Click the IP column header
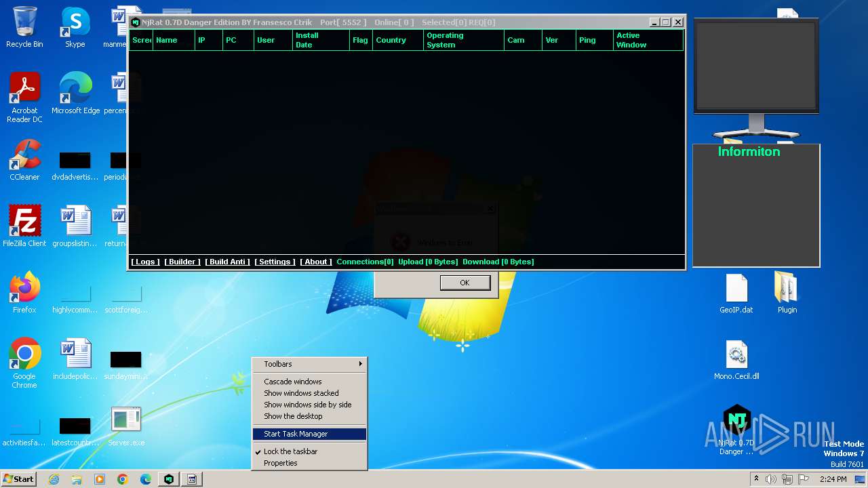This screenshot has width=868, height=488. click(x=208, y=40)
